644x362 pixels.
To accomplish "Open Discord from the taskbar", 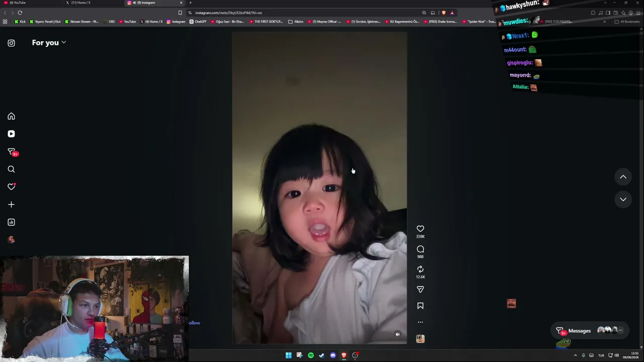I will click(333, 355).
